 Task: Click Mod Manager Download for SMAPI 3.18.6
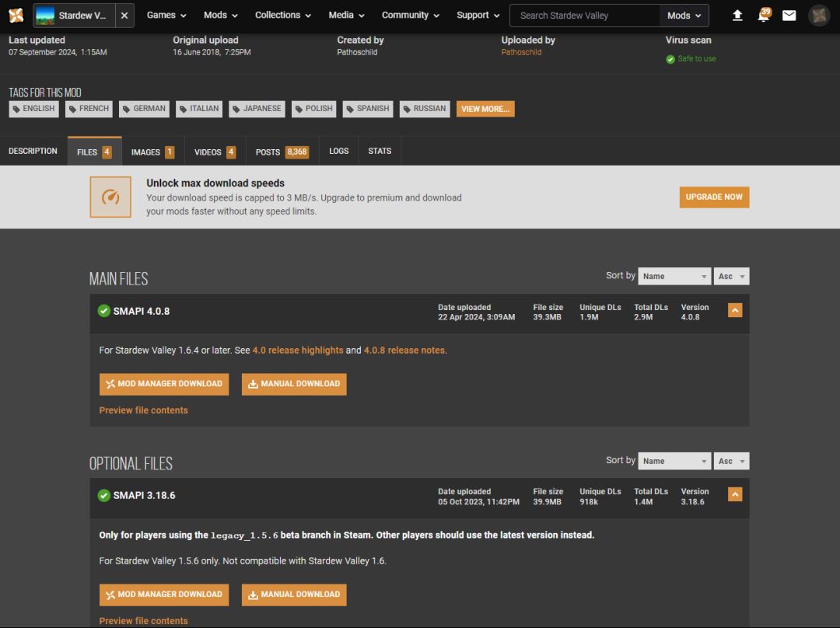click(x=164, y=595)
